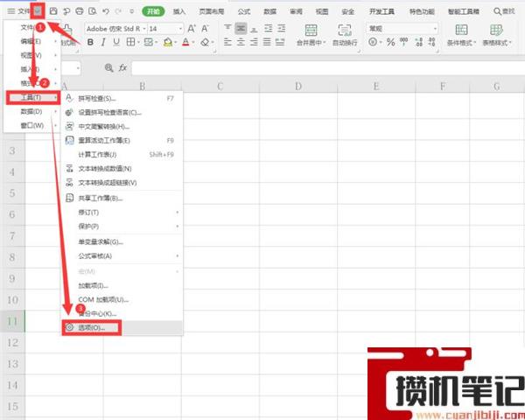
Task: Increase font size with A+ icon
Action: coord(192,29)
